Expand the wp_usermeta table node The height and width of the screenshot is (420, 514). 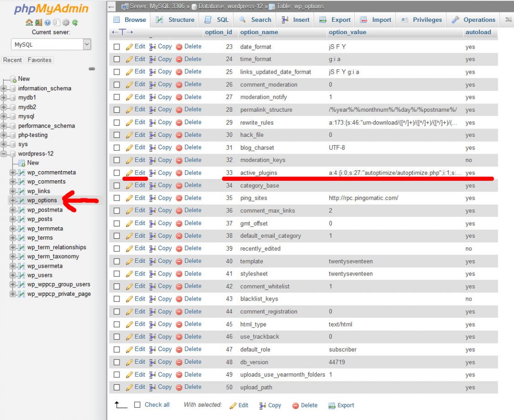click(x=13, y=266)
